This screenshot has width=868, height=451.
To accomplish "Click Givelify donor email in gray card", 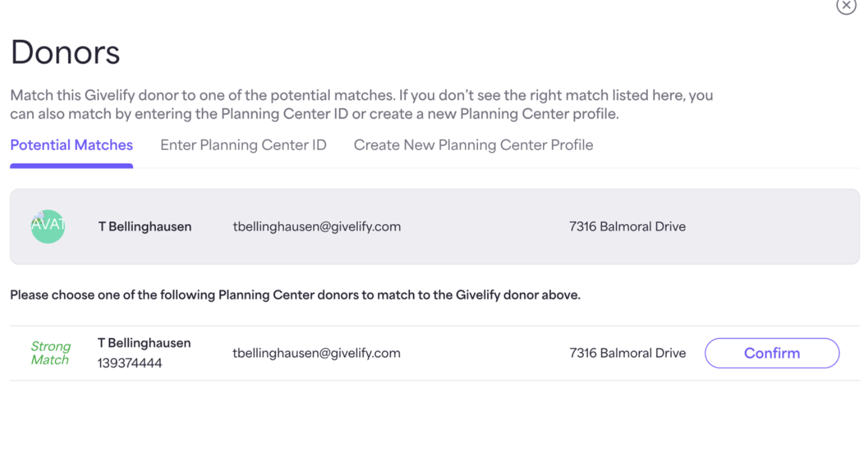I will [x=317, y=227].
